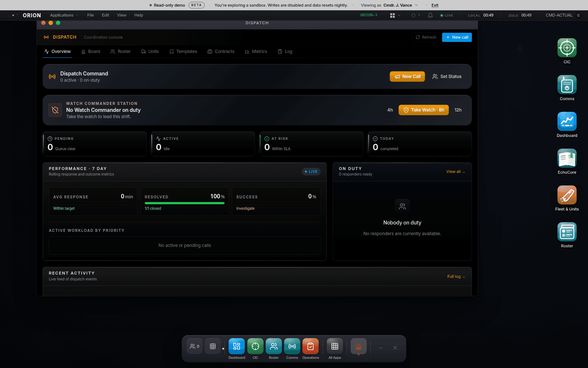Switch to the Contracts tab
The width and height of the screenshot is (588, 368).
[221, 52]
